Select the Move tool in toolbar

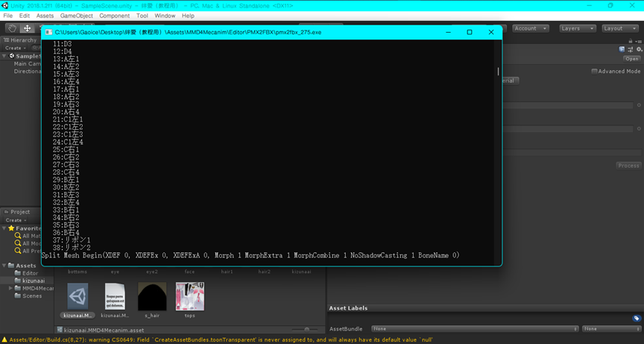tap(28, 28)
